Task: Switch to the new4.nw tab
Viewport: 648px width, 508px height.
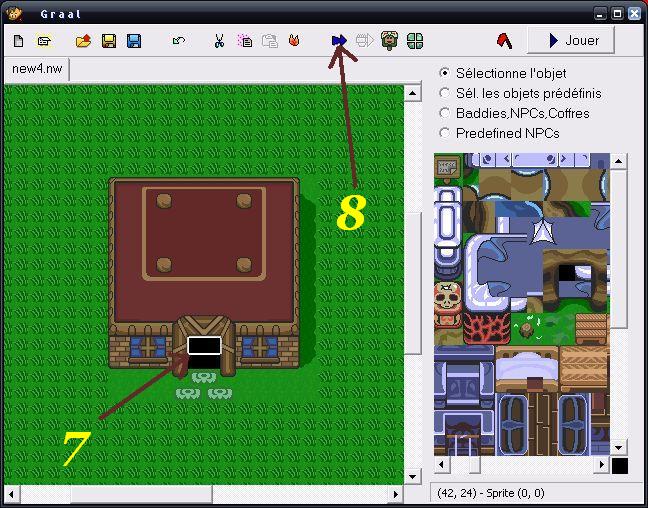Action: [x=37, y=69]
